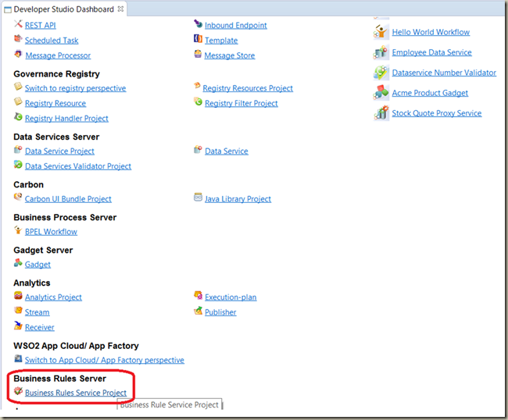Select the Developer Studio Dashboard tab
The width and height of the screenshot is (508, 420).
click(64, 9)
